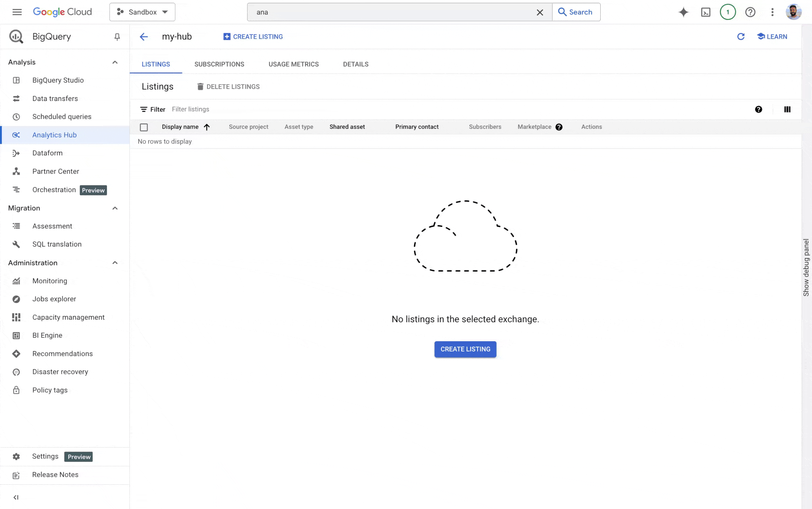Switch to the Subscriptions tab

219,64
